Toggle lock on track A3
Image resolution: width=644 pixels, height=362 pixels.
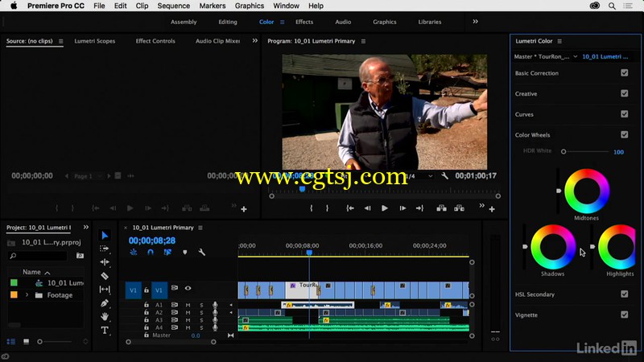coord(147,319)
